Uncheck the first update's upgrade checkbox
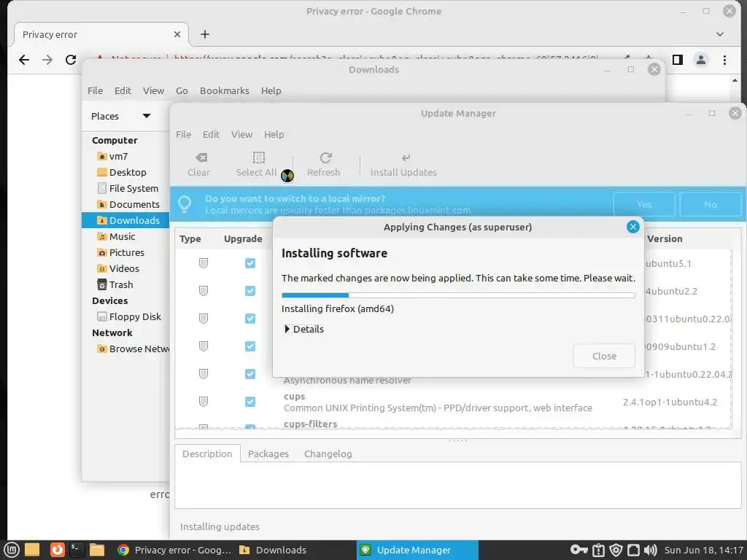Viewport: 747px width, 560px height. click(250, 263)
